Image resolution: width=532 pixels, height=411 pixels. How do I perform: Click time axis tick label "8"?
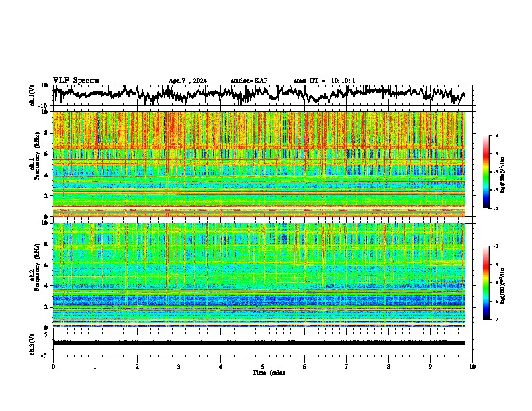[x=388, y=367]
